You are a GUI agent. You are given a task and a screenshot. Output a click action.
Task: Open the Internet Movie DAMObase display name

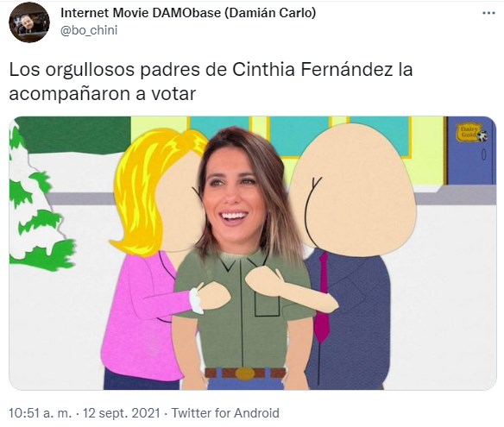188,13
